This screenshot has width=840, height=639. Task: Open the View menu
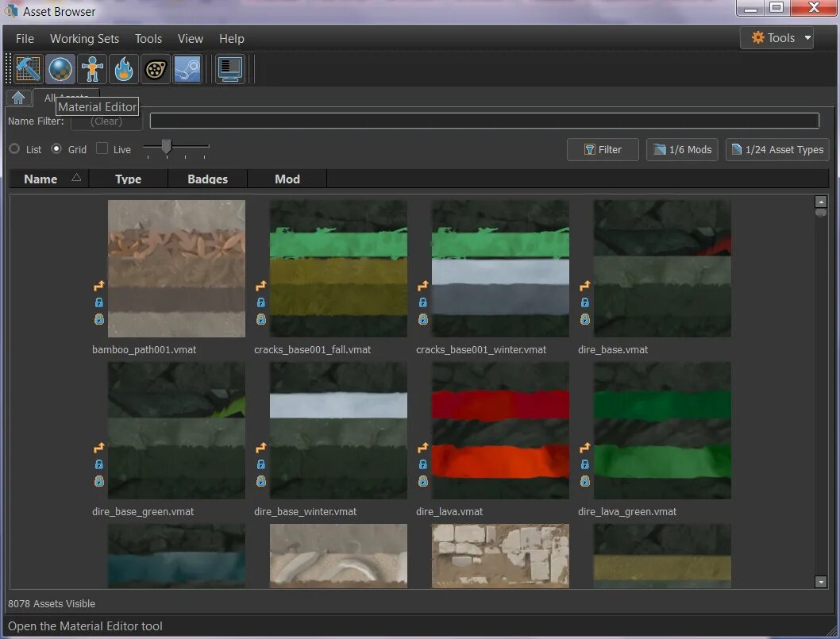(x=190, y=38)
